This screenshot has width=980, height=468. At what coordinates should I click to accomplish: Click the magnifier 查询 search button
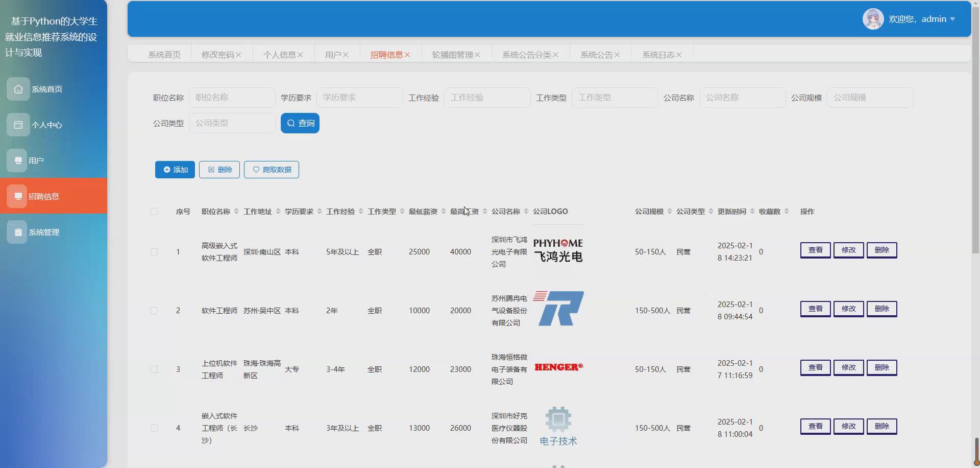300,123
